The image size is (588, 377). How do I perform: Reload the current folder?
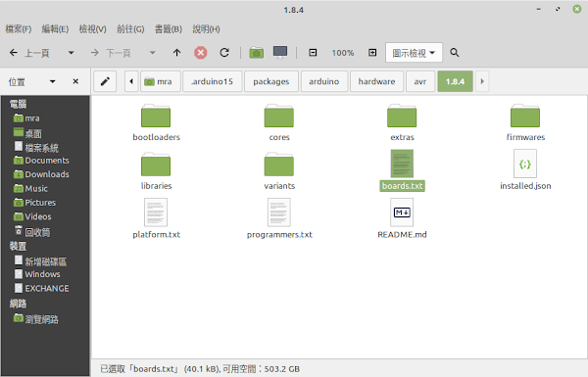[x=224, y=53]
